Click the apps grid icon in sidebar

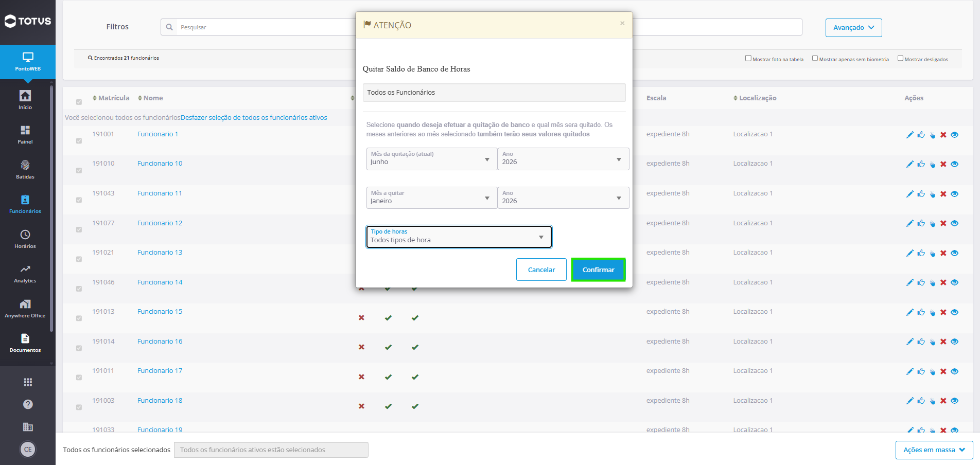click(28, 382)
